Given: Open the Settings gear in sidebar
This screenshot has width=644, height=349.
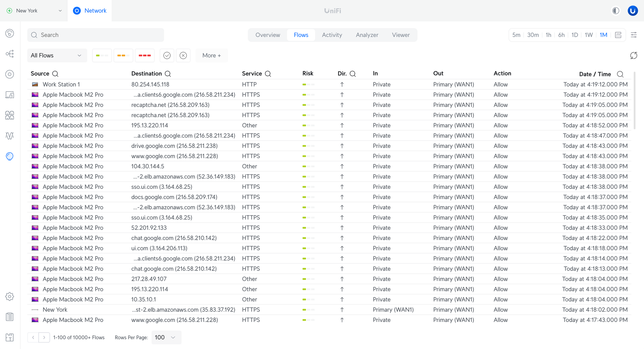Looking at the screenshot, I should (10, 296).
